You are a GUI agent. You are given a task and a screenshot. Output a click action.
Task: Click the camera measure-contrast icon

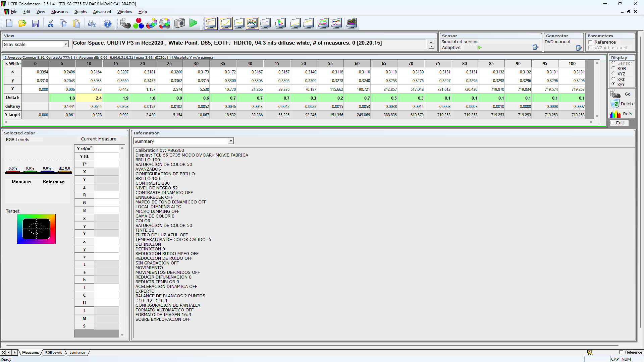pyautogui.click(x=180, y=23)
